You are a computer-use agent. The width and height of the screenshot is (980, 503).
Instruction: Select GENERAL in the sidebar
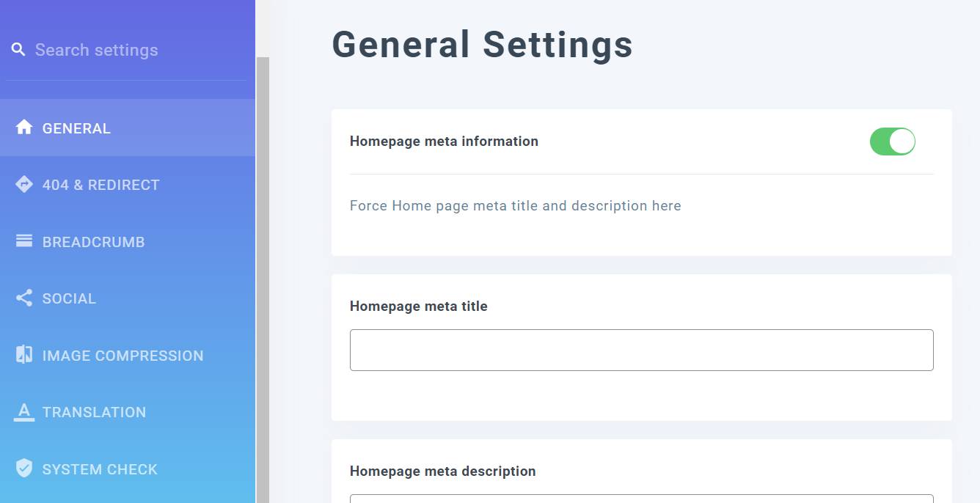[x=77, y=128]
